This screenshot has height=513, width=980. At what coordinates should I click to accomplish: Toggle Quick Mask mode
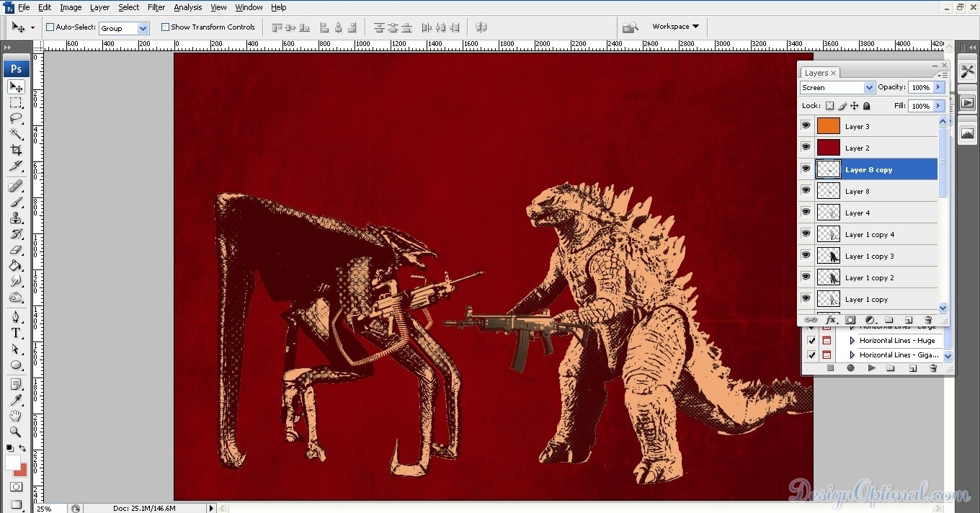tap(16, 487)
